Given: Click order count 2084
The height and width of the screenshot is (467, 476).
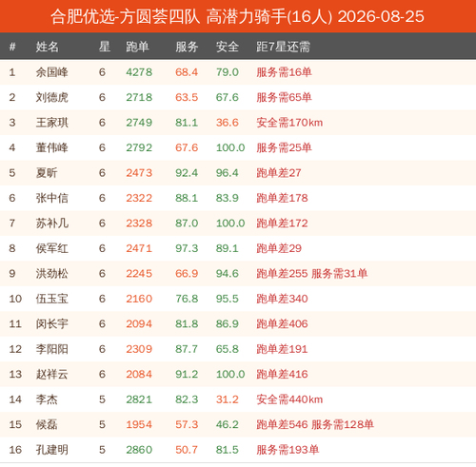Looking at the screenshot, I should 139,374.
